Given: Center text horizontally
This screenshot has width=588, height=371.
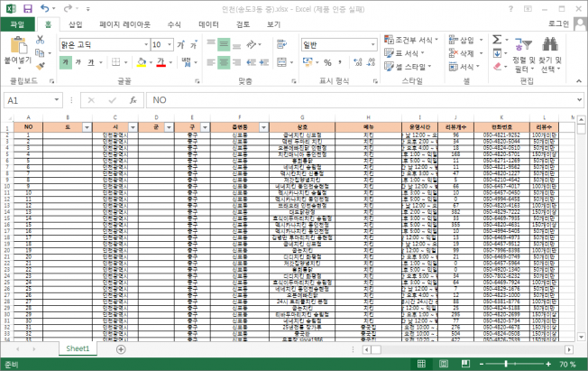Looking at the screenshot, I should 224,62.
